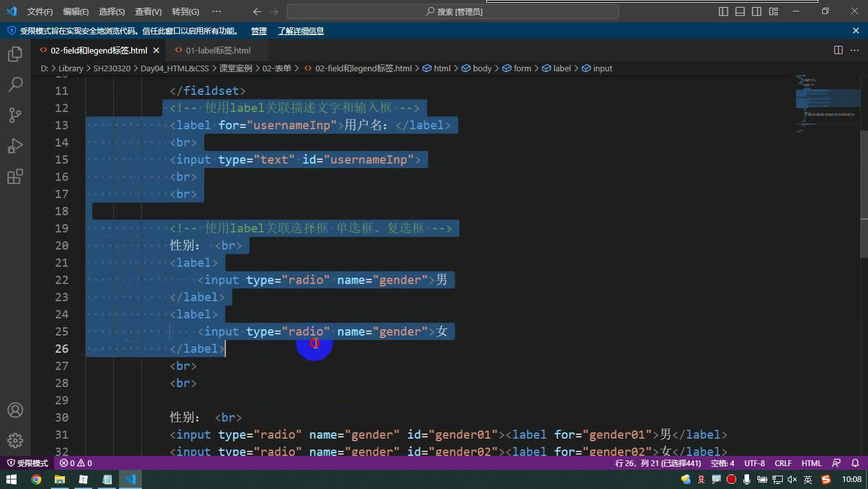Click the minimap code overview

click(x=827, y=102)
